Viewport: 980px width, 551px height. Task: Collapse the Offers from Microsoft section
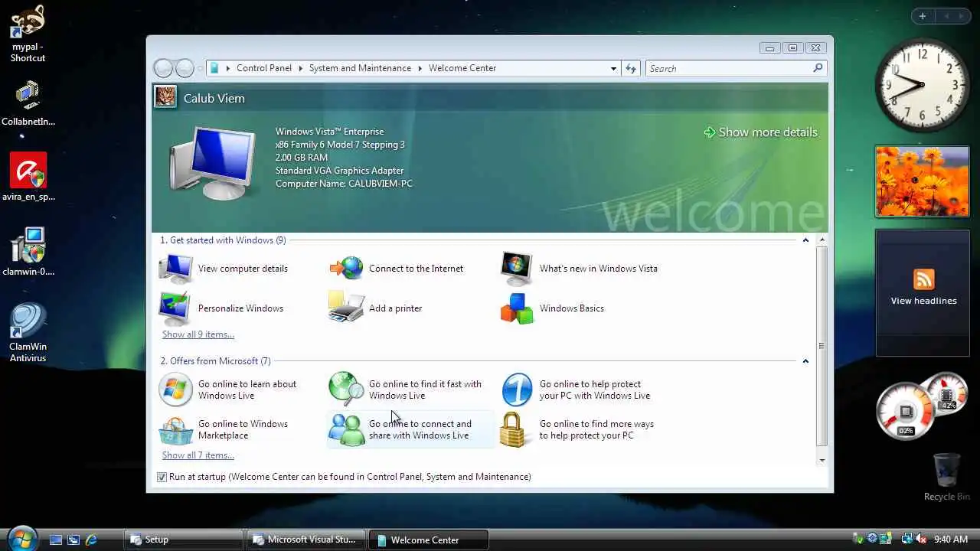tap(805, 361)
